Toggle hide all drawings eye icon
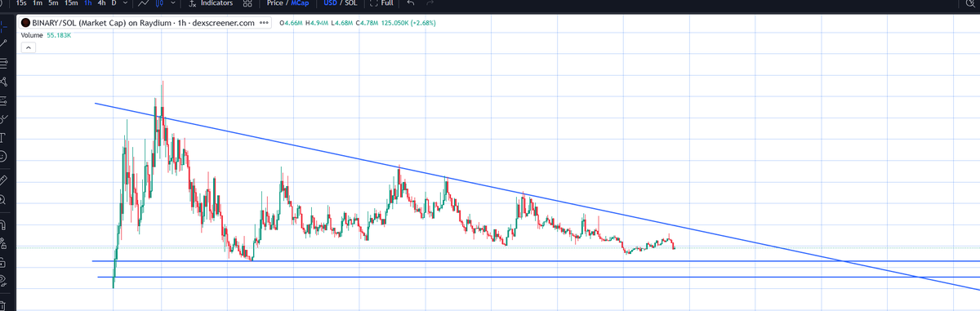Screen dimensions: 980x311 click(x=4, y=282)
